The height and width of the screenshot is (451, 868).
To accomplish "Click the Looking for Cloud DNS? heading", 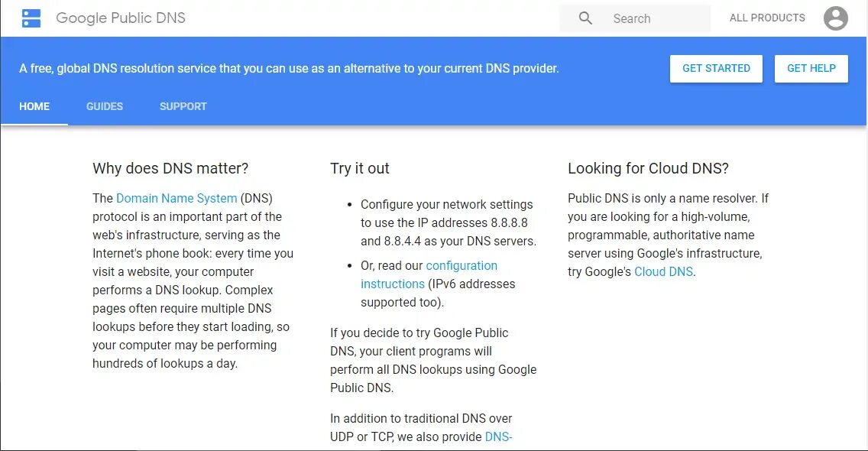I will [648, 168].
